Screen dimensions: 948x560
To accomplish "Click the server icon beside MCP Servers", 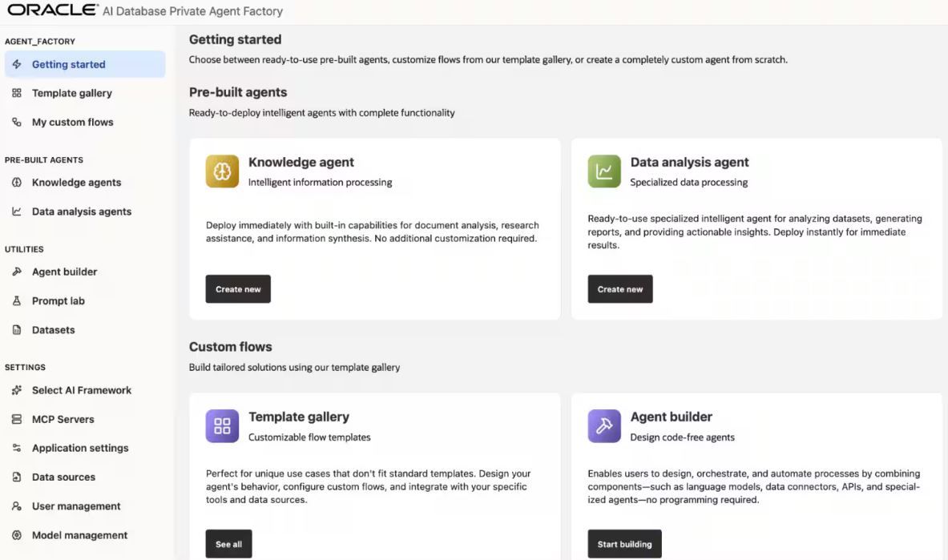I will point(17,419).
